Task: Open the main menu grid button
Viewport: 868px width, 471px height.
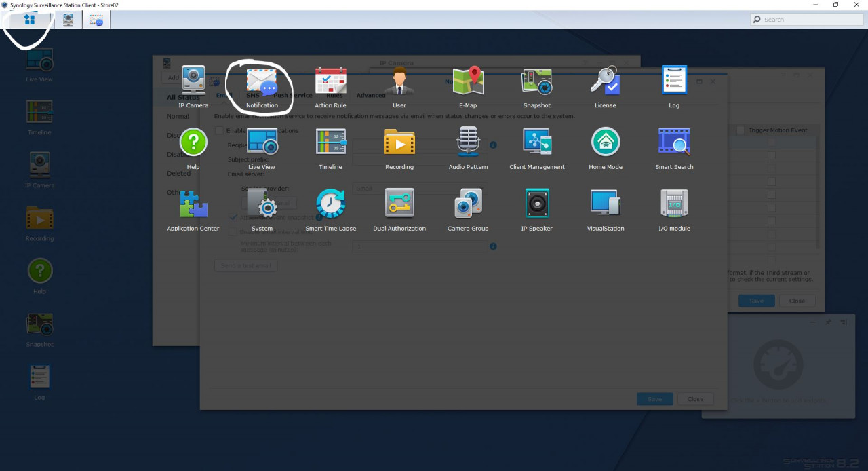Action: [29, 20]
